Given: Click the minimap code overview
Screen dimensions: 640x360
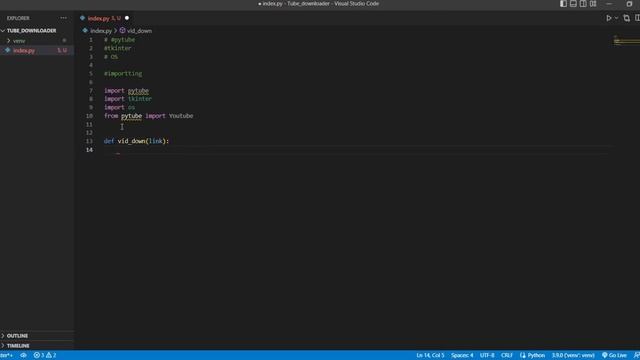Looking at the screenshot, I should [x=627, y=41].
